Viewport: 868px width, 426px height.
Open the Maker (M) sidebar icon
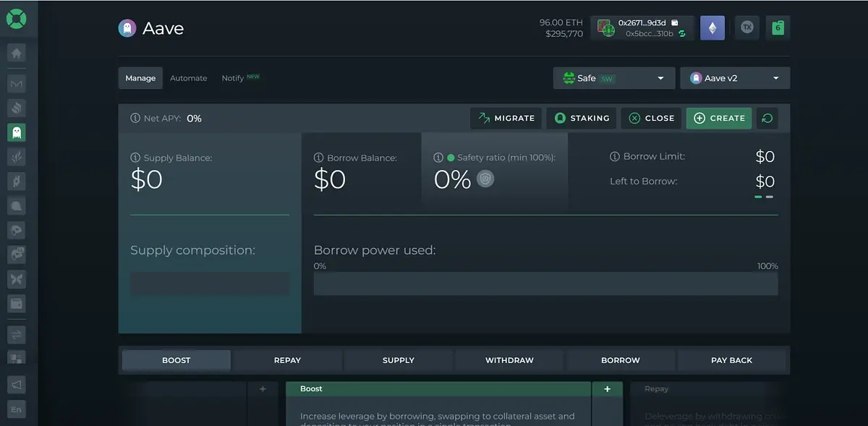17,84
